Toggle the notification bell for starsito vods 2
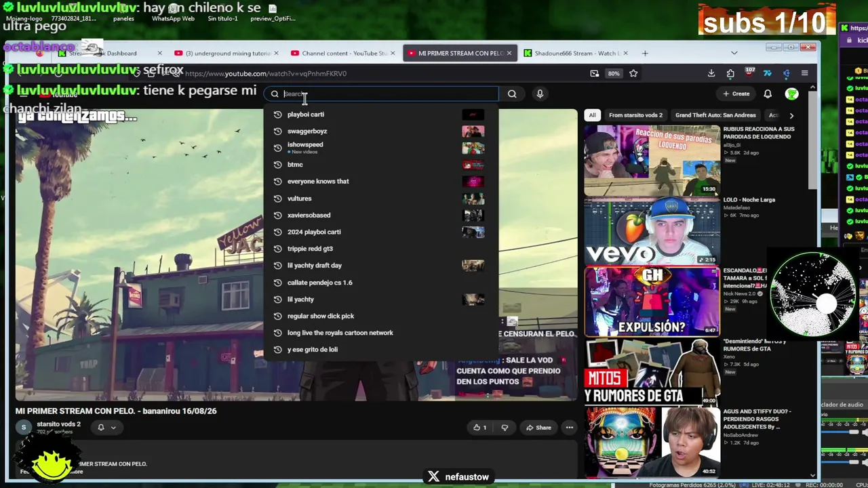The height and width of the screenshot is (488, 868). pos(101,427)
